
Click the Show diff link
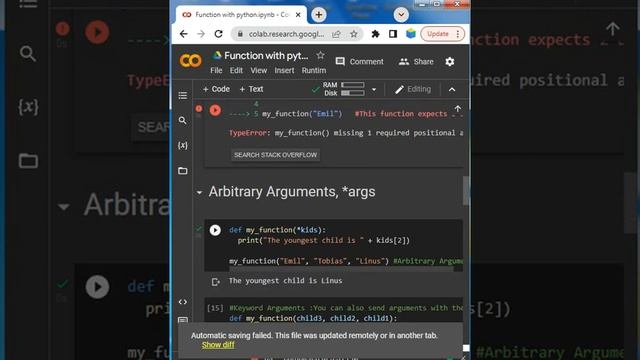tap(218, 345)
